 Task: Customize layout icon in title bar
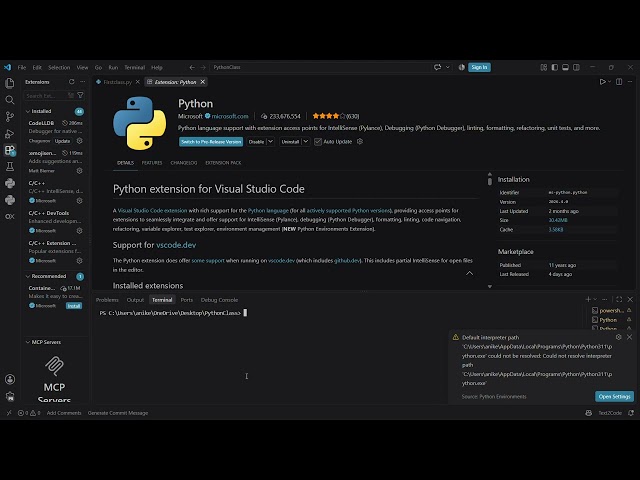pyautogui.click(x=544, y=67)
